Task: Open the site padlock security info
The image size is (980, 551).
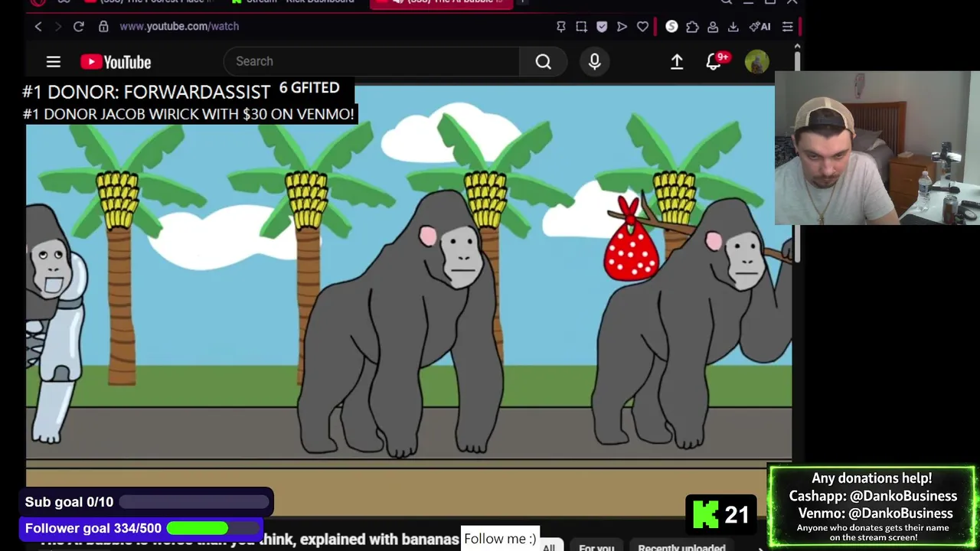Action: coord(103,26)
